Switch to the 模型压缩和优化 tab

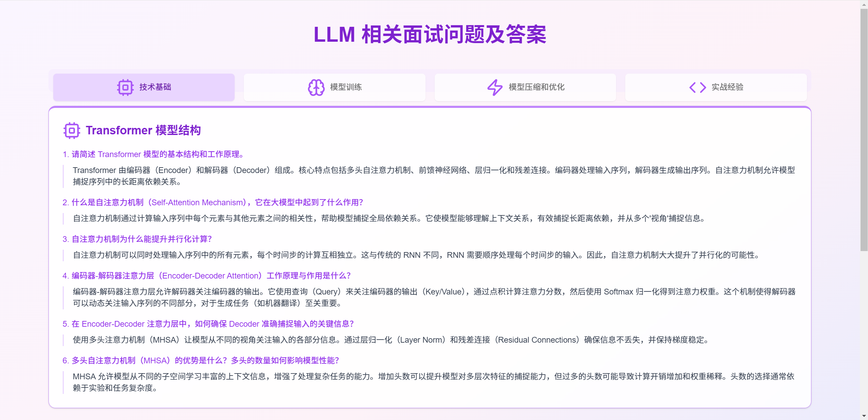point(525,87)
